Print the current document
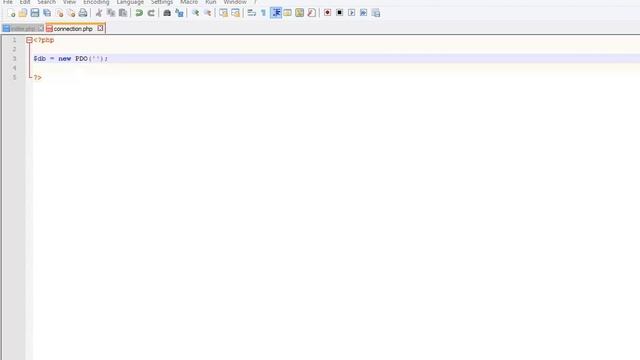The height and width of the screenshot is (360, 640). click(83, 13)
